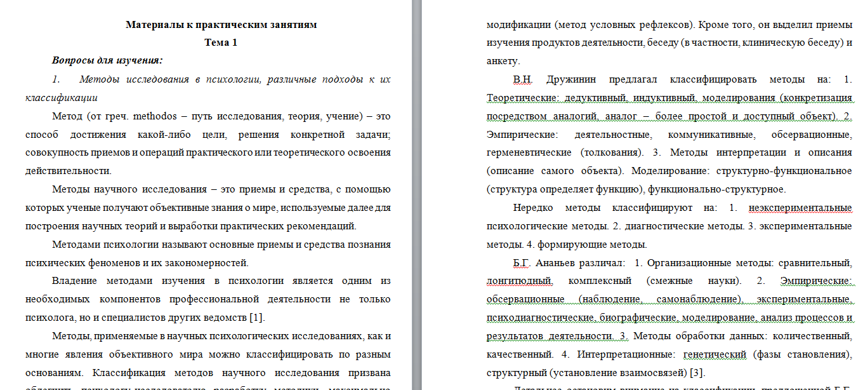This screenshot has height=390, width=868.
Task: Select the word 'дедуктивный'
Action: click(595, 98)
